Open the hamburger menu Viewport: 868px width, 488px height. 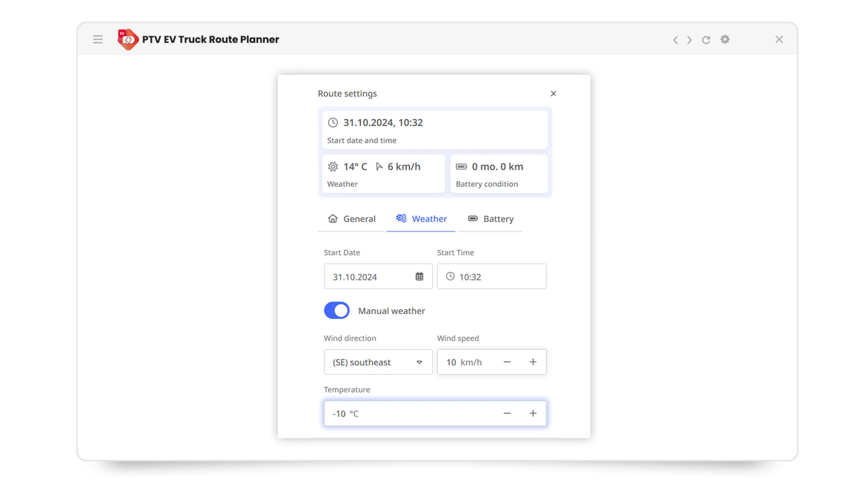click(x=98, y=40)
